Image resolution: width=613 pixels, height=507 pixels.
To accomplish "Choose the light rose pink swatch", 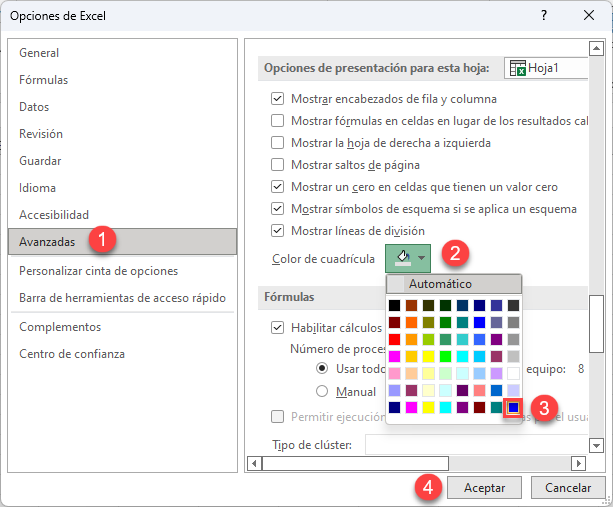I will [394, 373].
